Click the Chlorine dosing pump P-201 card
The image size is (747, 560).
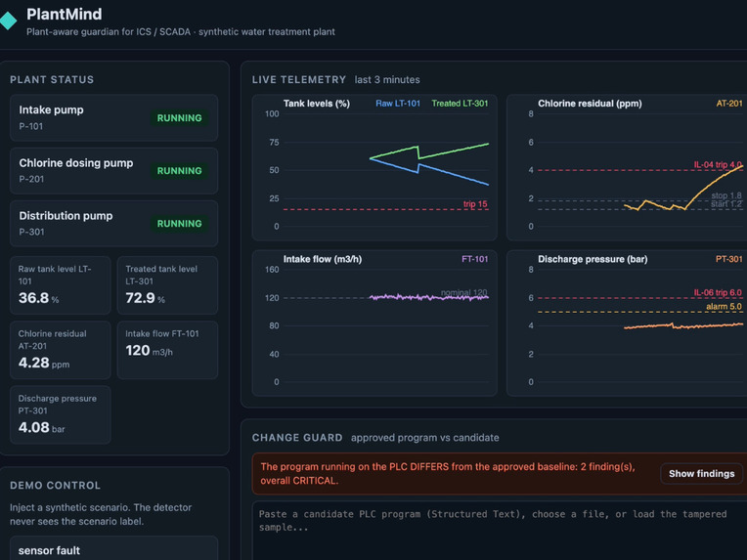(113, 170)
